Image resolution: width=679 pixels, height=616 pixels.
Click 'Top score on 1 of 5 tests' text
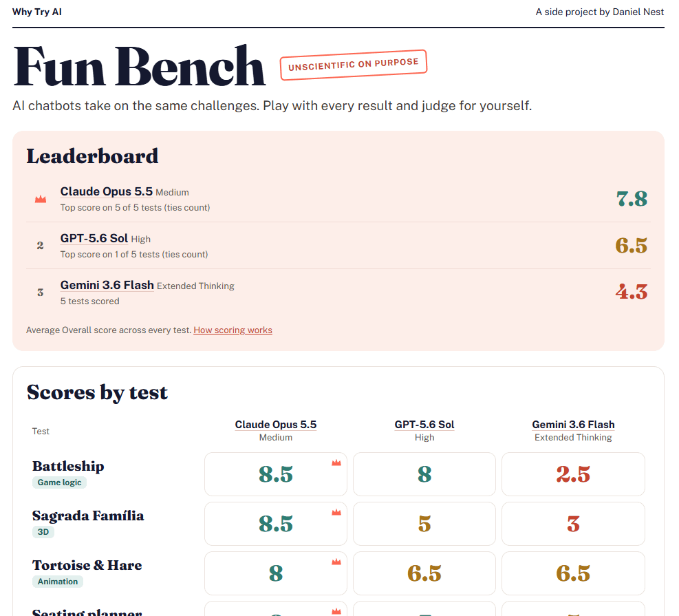pos(134,254)
